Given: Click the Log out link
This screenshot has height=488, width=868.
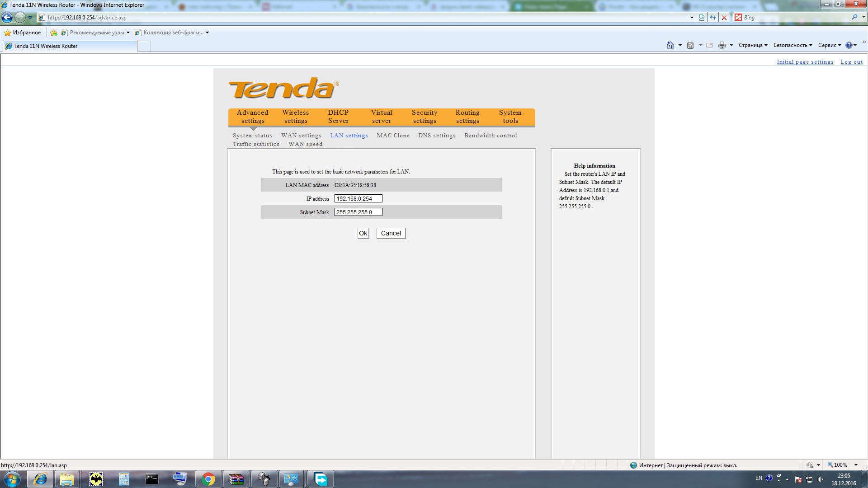Looking at the screenshot, I should tap(851, 62).
